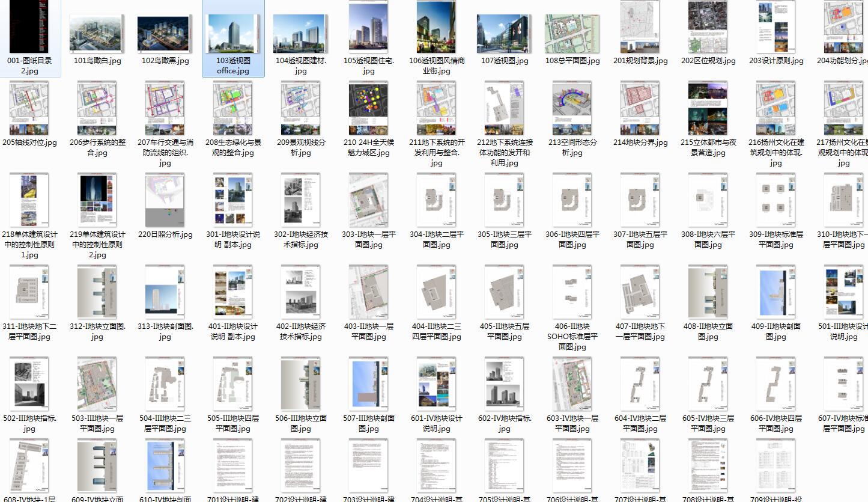This screenshot has height=502, width=868.
Task: Select the 104透视图建材.jpg thumbnail
Action: tap(301, 34)
